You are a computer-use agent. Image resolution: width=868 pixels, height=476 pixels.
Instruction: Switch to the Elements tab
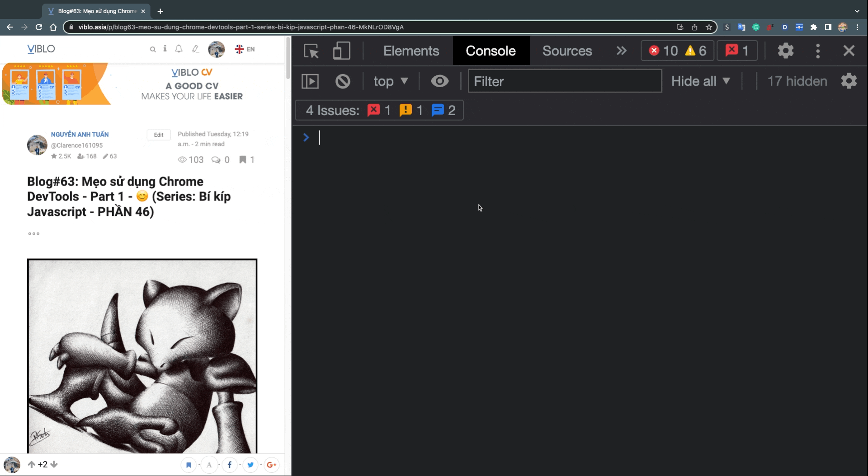[x=411, y=51]
